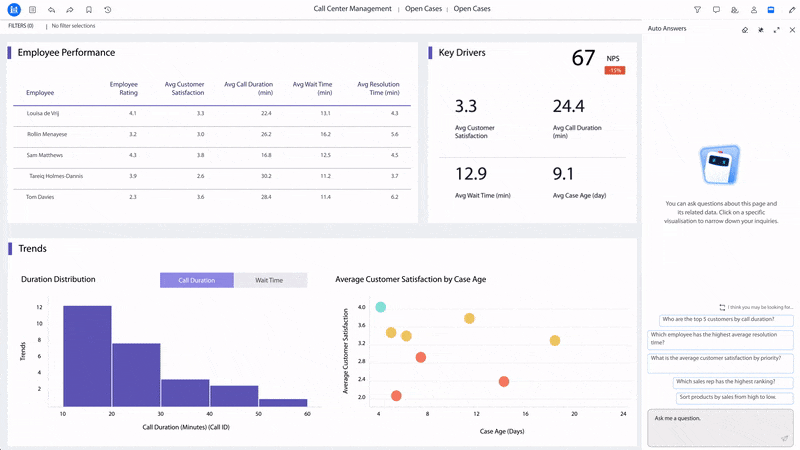Open the first Open Cases breadcrumb

pyautogui.click(x=423, y=9)
